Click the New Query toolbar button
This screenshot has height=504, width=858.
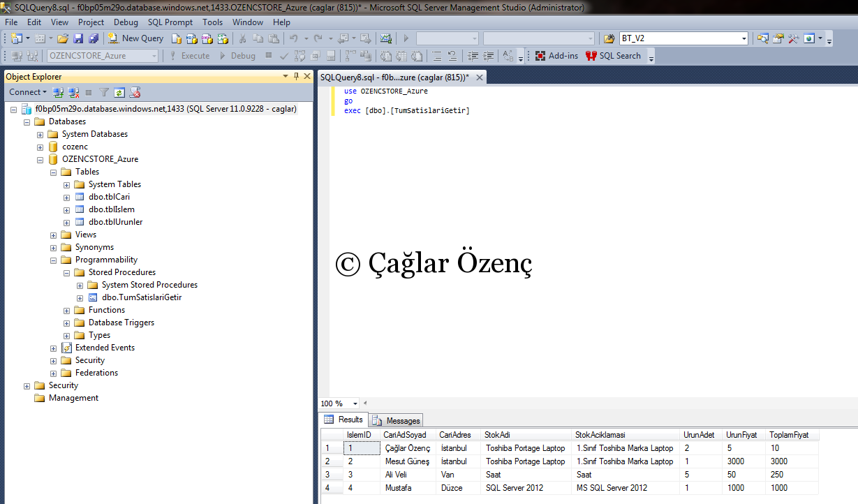[135, 38]
